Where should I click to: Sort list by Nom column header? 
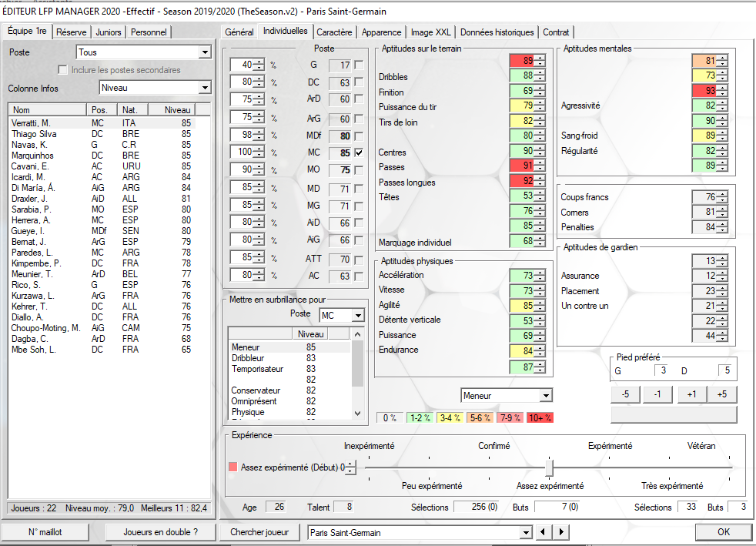click(47, 110)
